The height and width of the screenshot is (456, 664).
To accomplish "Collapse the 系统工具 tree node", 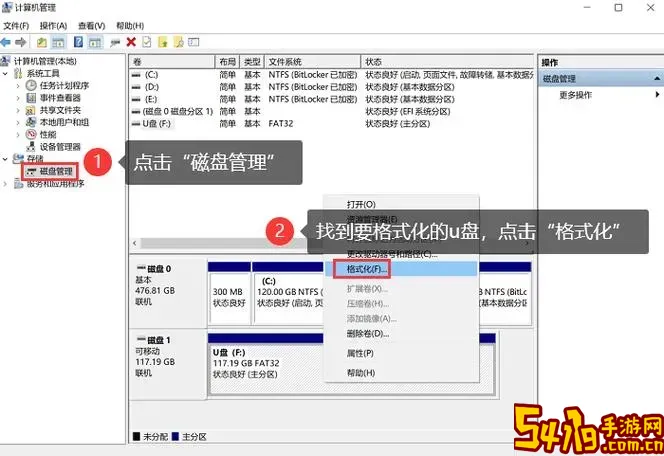I will point(5,74).
